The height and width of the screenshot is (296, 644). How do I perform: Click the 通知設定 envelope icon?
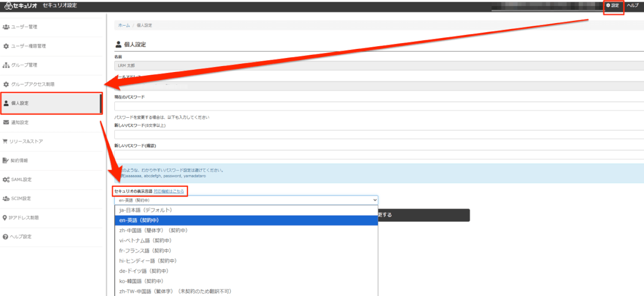(6, 122)
